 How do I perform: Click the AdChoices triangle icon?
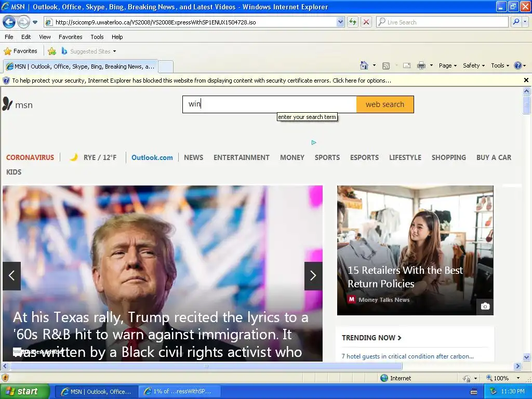314,142
